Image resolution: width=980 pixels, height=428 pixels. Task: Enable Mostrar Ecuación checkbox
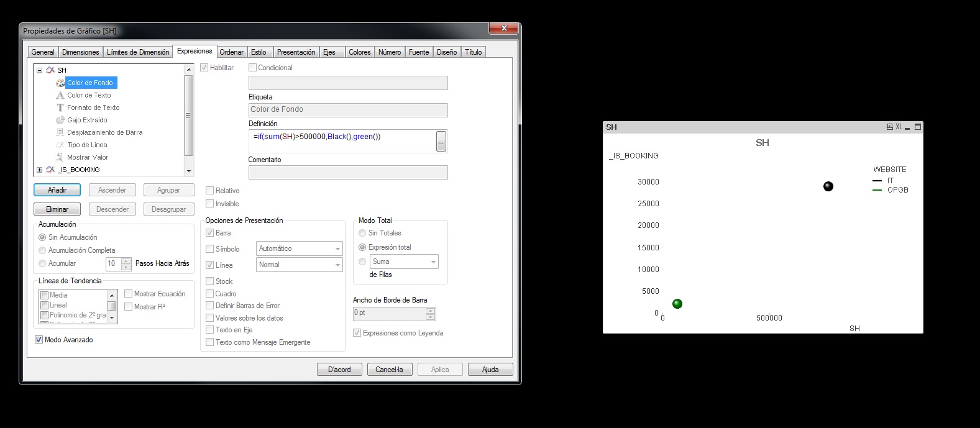128,294
